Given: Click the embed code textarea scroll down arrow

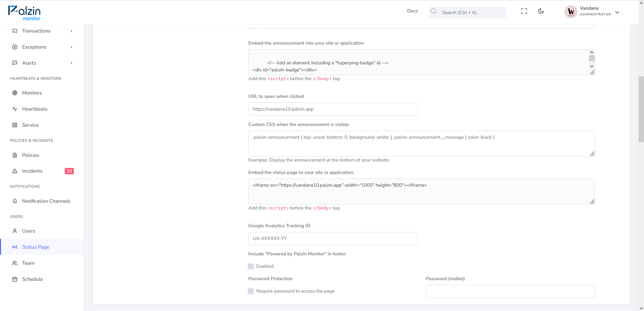Looking at the screenshot, I should [x=592, y=66].
